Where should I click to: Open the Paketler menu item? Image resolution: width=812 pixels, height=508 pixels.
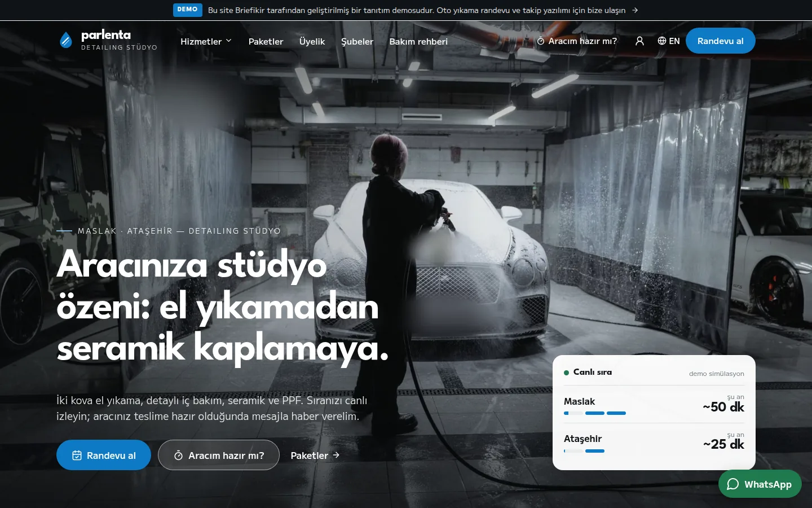point(266,41)
